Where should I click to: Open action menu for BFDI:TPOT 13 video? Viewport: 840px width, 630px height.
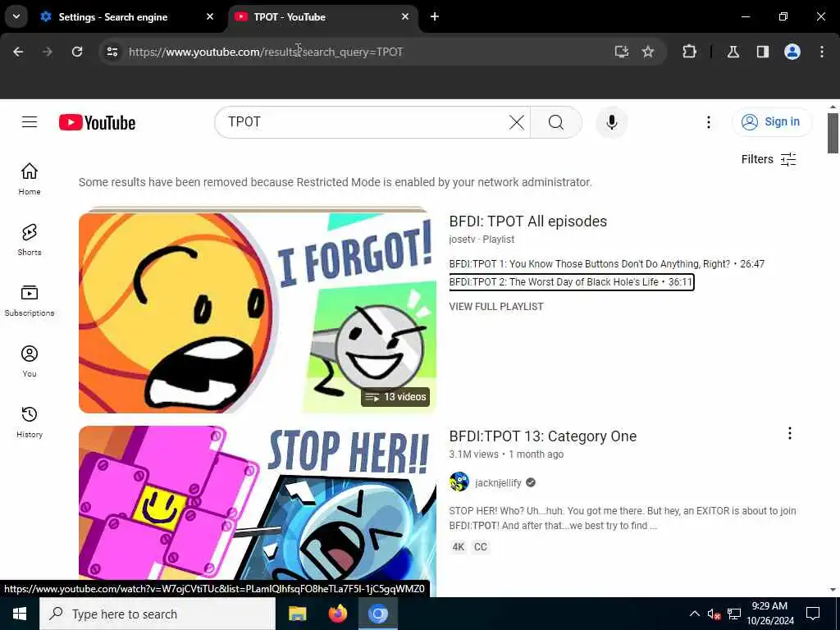[789, 433]
